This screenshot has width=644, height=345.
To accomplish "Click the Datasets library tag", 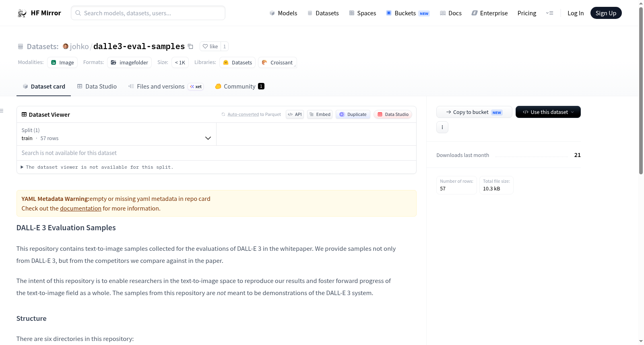I will click(237, 62).
